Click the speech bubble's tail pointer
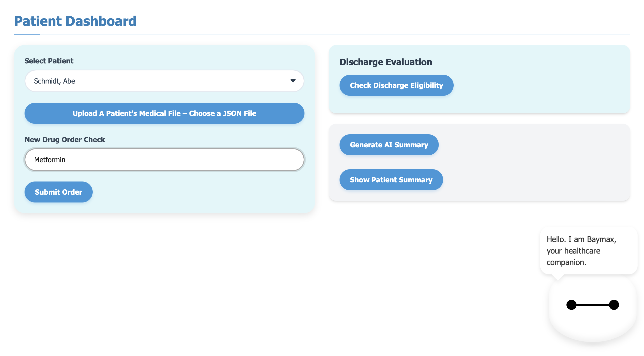This screenshot has width=644, height=356. [558, 277]
